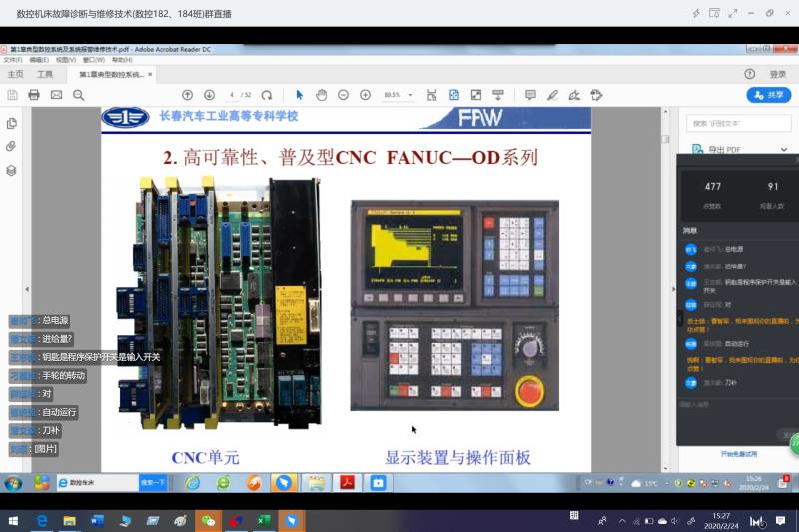
Task: Click the magnifier Search icon in toolbar
Action: click(79, 95)
